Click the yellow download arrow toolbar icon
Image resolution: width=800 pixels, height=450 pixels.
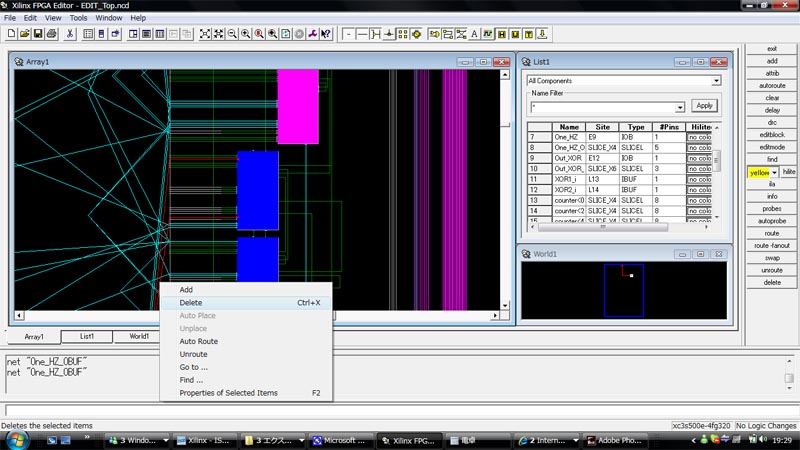point(542,34)
